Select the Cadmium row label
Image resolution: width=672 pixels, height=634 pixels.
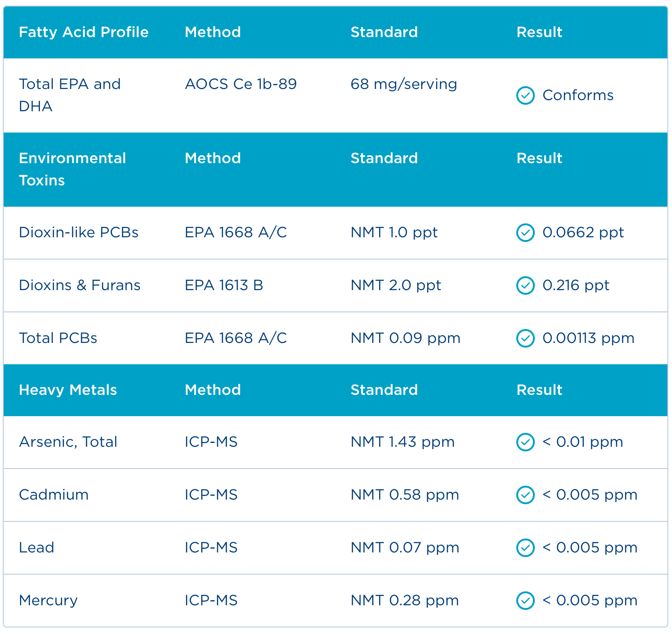54,495
